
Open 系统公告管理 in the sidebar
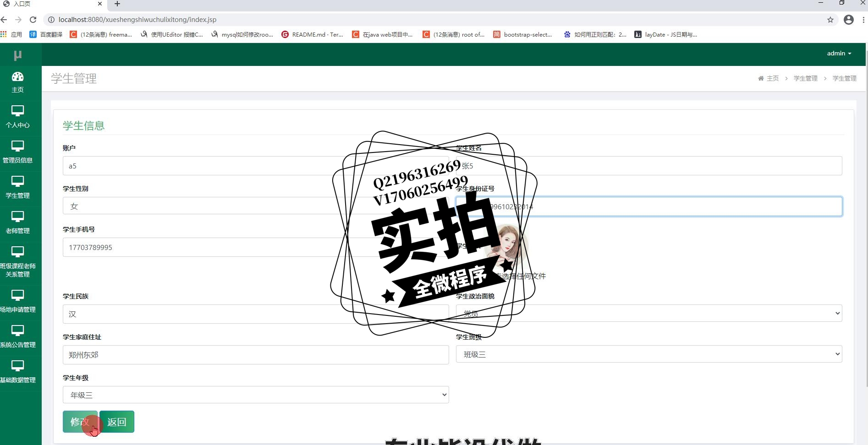tap(17, 337)
